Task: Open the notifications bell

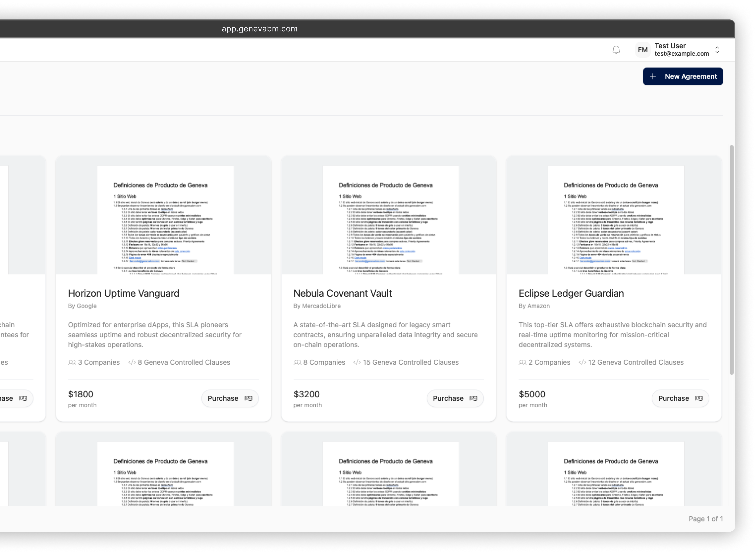Action: click(616, 50)
